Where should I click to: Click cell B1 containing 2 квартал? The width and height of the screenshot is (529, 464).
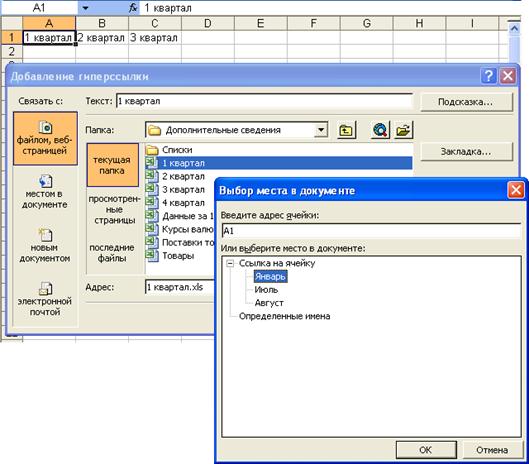pos(102,37)
